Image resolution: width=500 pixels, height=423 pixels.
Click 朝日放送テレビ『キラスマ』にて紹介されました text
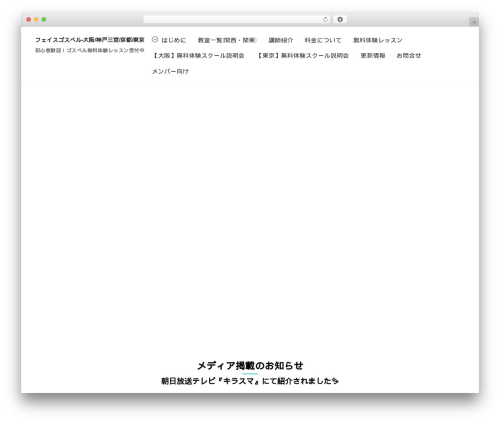250,381
